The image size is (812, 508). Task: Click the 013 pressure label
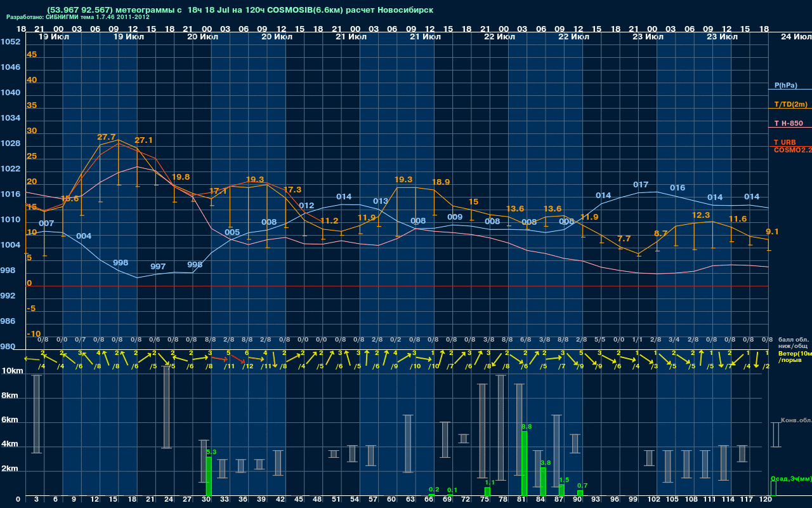[x=381, y=201]
